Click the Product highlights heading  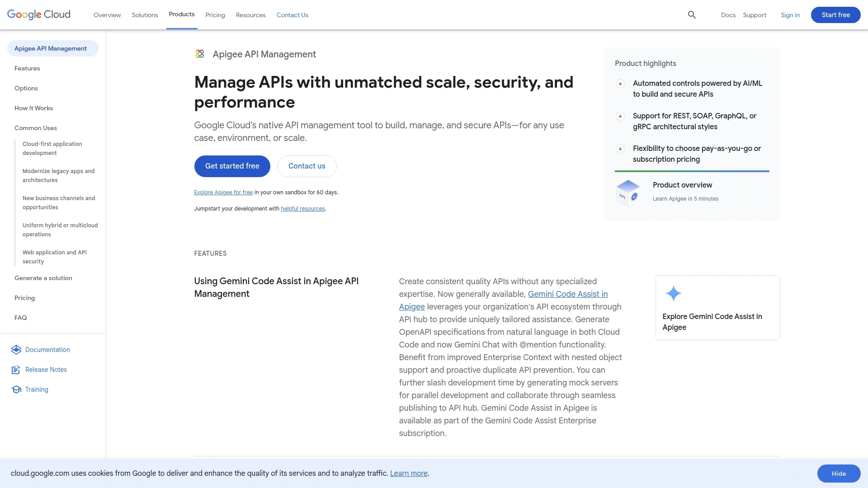pyautogui.click(x=645, y=64)
